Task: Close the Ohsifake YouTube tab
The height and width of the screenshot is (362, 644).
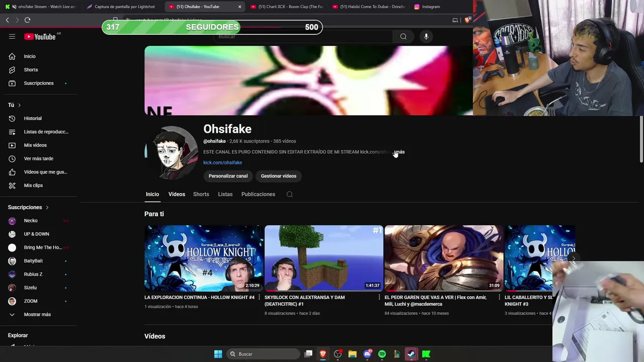Action: pyautogui.click(x=239, y=7)
